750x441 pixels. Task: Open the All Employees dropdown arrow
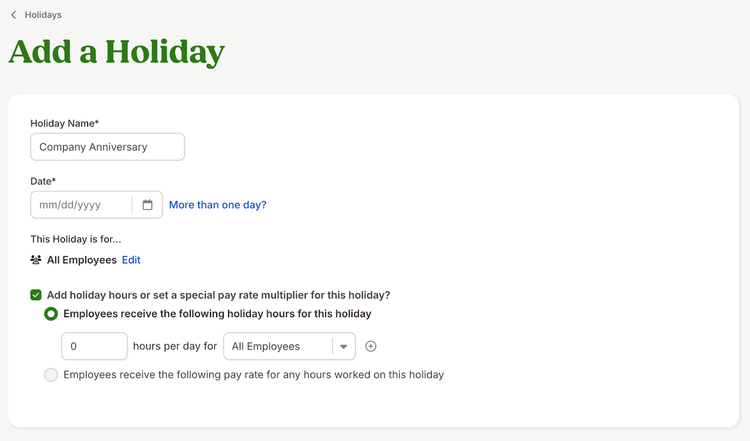pyautogui.click(x=343, y=346)
